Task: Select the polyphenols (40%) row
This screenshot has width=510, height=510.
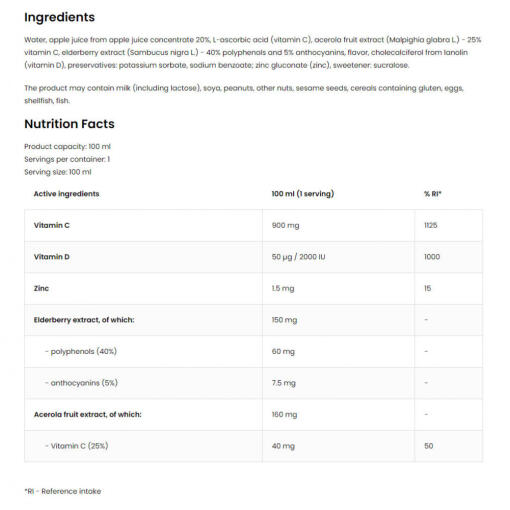Action: click(253, 351)
